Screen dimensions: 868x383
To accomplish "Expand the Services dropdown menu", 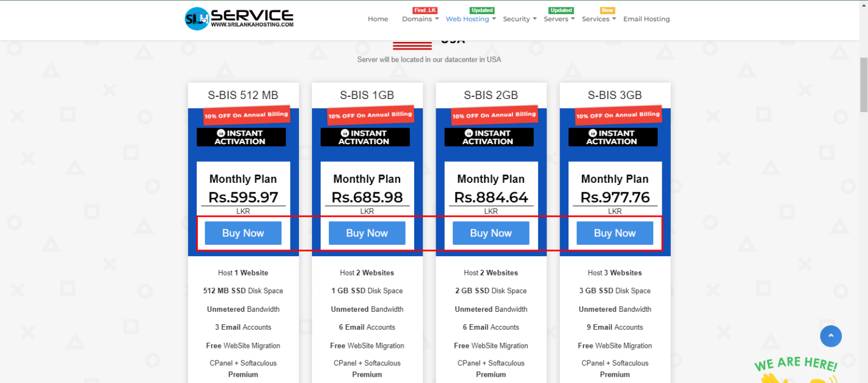I will point(598,19).
